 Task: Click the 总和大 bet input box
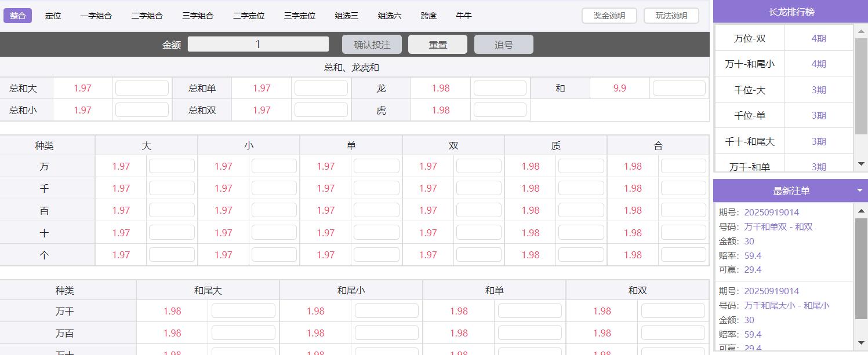141,87
